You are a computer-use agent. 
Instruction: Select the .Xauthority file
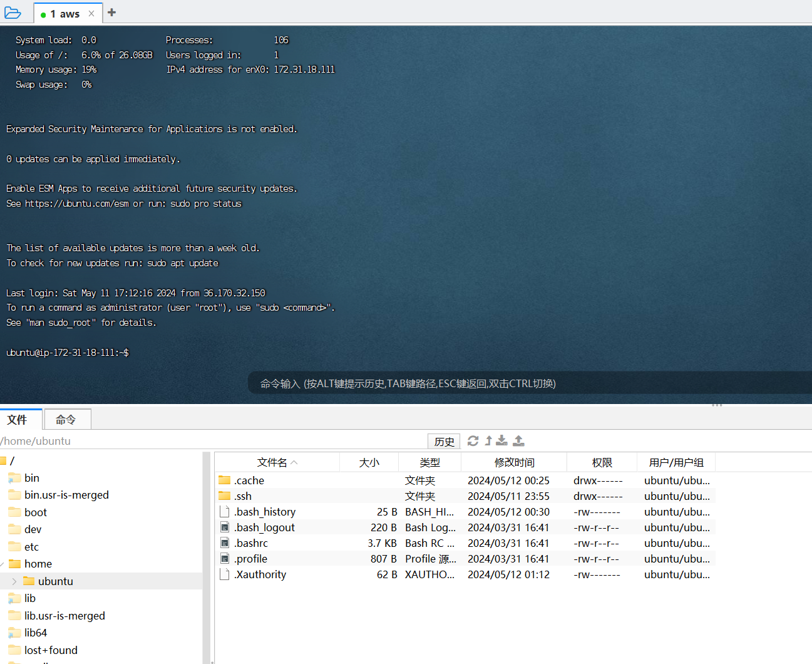point(465,574)
